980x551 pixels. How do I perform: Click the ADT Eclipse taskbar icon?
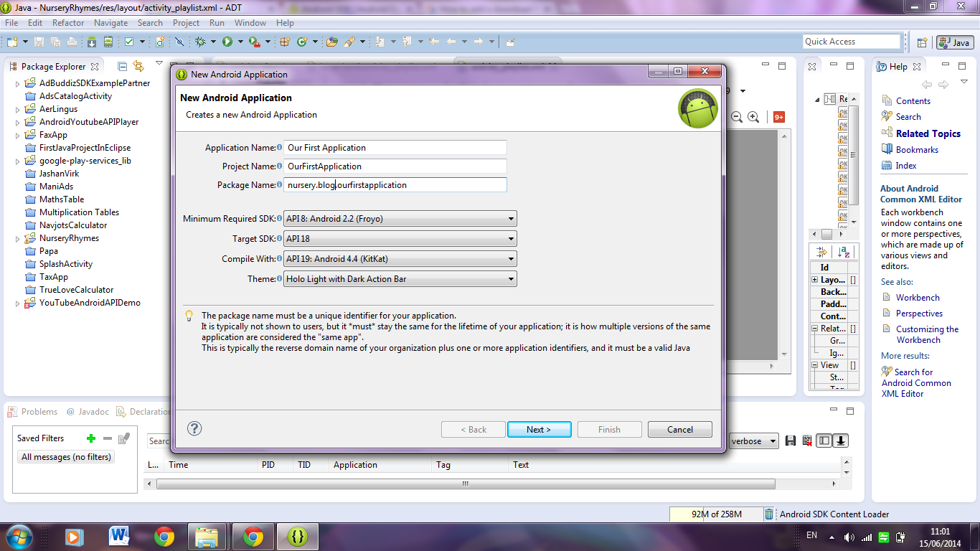[x=297, y=536]
